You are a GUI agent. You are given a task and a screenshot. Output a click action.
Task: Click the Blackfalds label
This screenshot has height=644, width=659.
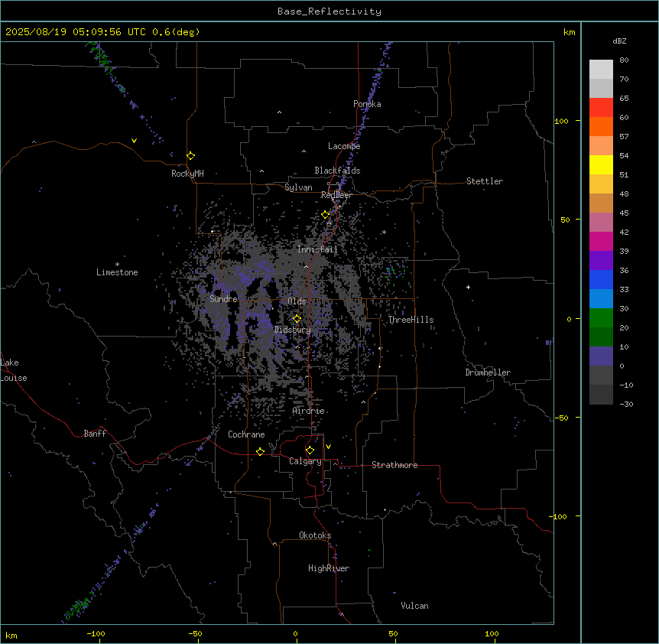[x=337, y=171]
